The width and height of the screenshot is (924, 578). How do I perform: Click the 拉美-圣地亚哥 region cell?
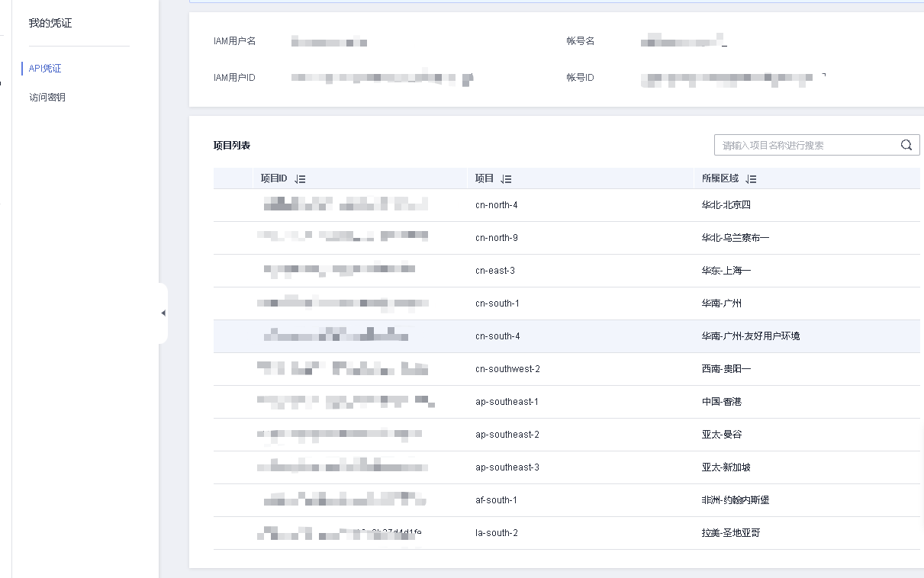(730, 533)
